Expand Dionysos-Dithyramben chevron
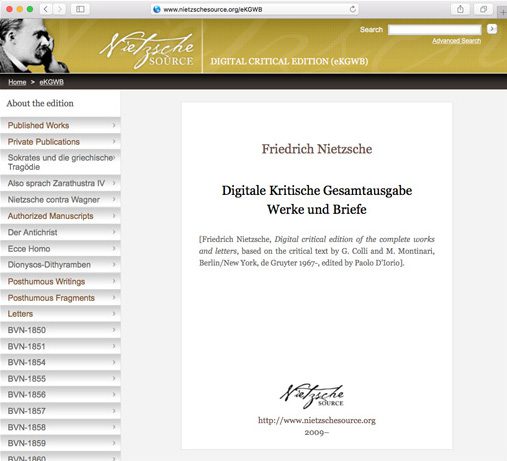This screenshot has height=461, width=507. click(x=114, y=265)
